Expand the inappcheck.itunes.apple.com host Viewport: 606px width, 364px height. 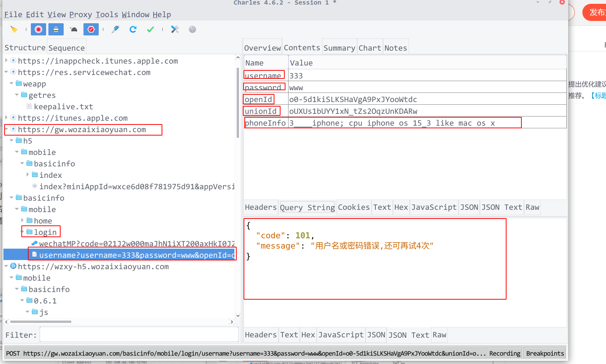[x=6, y=61]
